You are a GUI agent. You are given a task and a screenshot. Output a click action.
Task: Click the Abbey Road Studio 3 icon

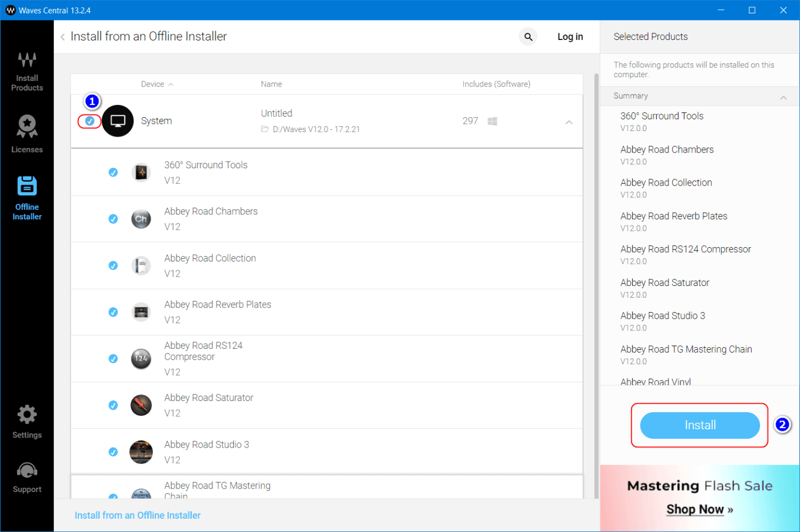point(141,452)
